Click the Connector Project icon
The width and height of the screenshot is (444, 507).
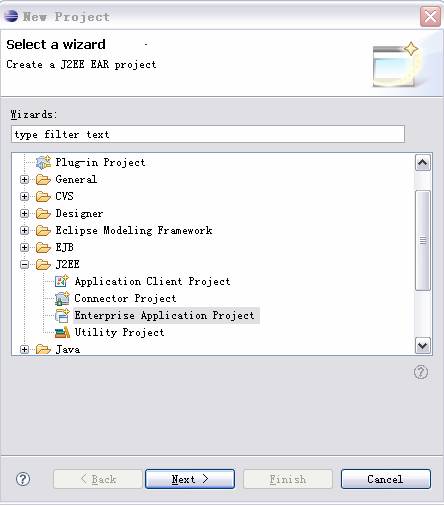62,298
